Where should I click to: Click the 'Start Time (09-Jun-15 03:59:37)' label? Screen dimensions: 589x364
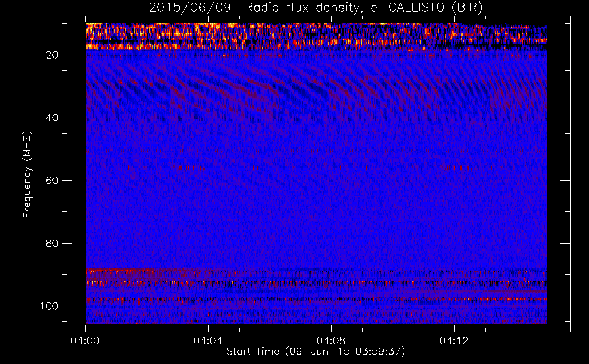(x=316, y=352)
